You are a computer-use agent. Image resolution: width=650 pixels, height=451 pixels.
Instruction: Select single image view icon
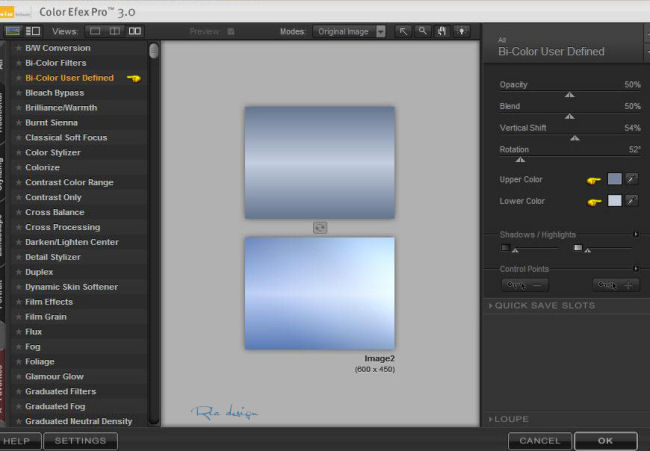point(95,31)
